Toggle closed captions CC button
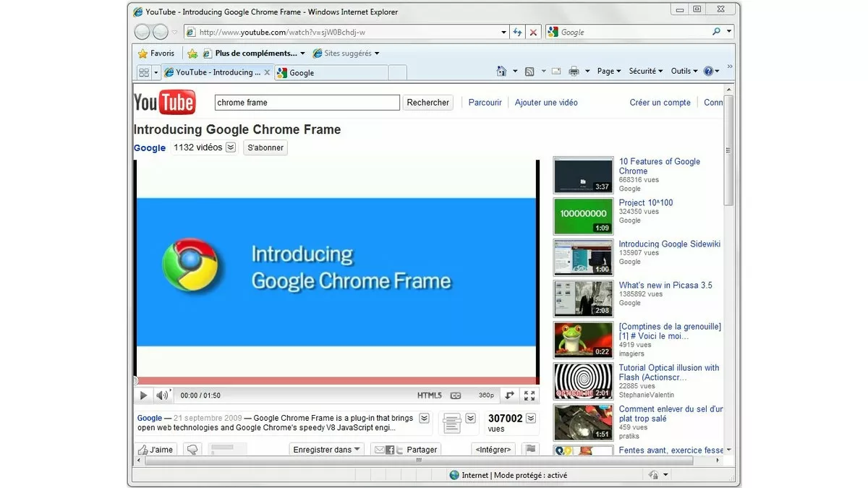The height and width of the screenshot is (488, 868). click(x=455, y=395)
